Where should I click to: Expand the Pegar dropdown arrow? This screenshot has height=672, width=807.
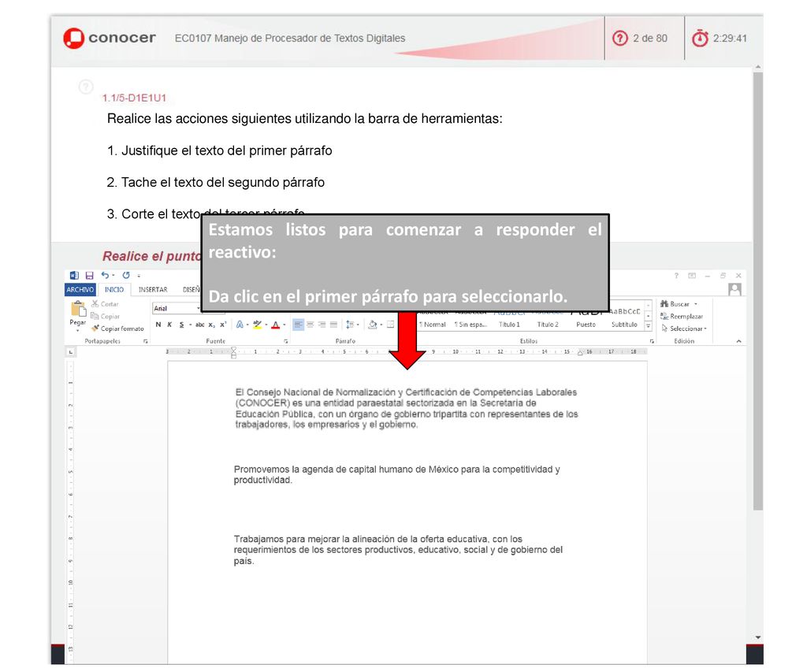78,330
